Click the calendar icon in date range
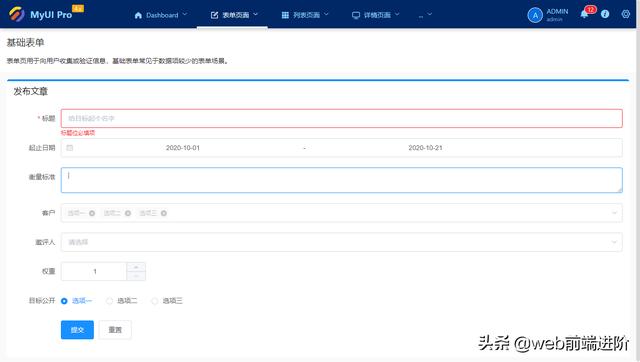Screen dimensions: 640x362 pyautogui.click(x=70, y=148)
